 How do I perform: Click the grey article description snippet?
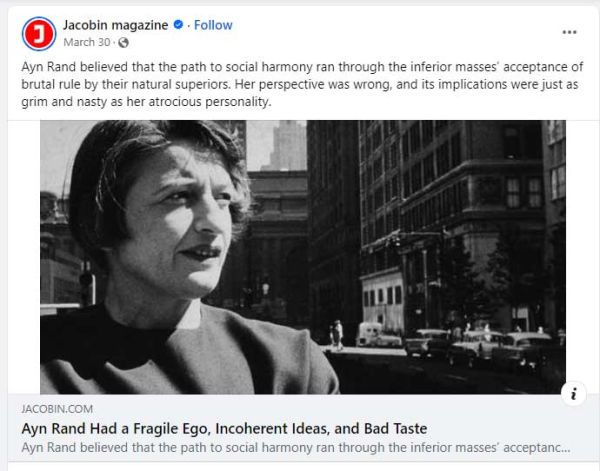pos(296,448)
